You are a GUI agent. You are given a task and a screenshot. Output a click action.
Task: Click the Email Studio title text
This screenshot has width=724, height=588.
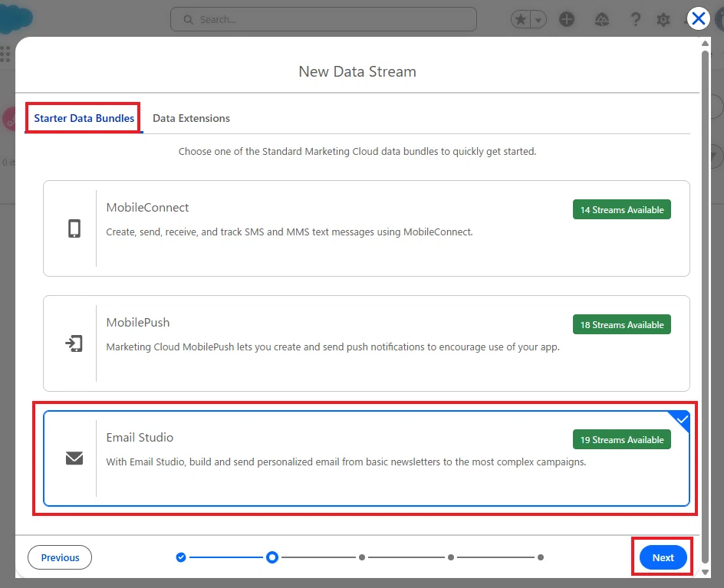140,437
